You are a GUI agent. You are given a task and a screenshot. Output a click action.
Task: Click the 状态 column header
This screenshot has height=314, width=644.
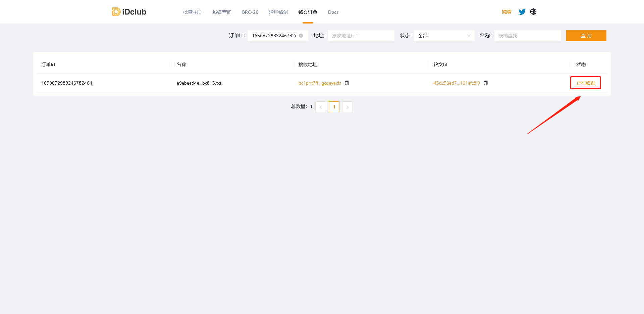[581, 64]
